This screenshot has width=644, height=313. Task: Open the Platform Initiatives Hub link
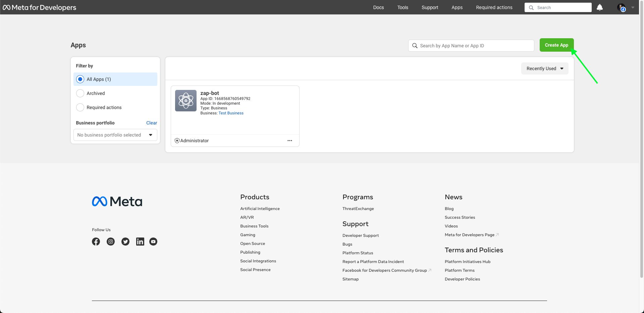tap(468, 262)
